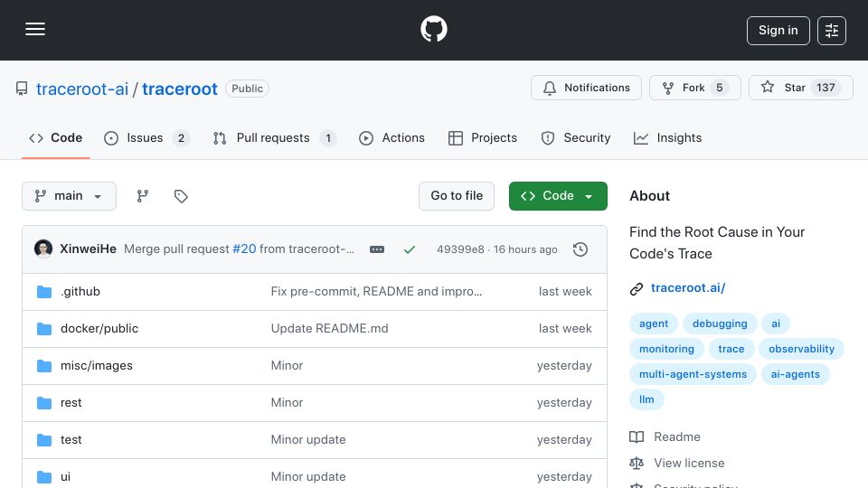Expand the green Code dropdown
Image resolution: width=868 pixels, height=488 pixels.
click(558, 196)
